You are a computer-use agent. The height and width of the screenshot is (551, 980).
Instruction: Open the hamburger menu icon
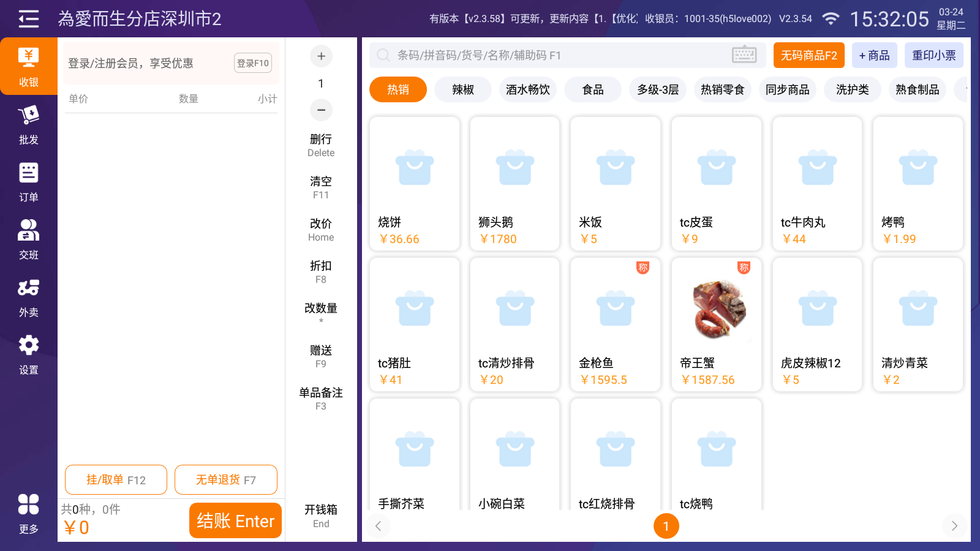28,19
